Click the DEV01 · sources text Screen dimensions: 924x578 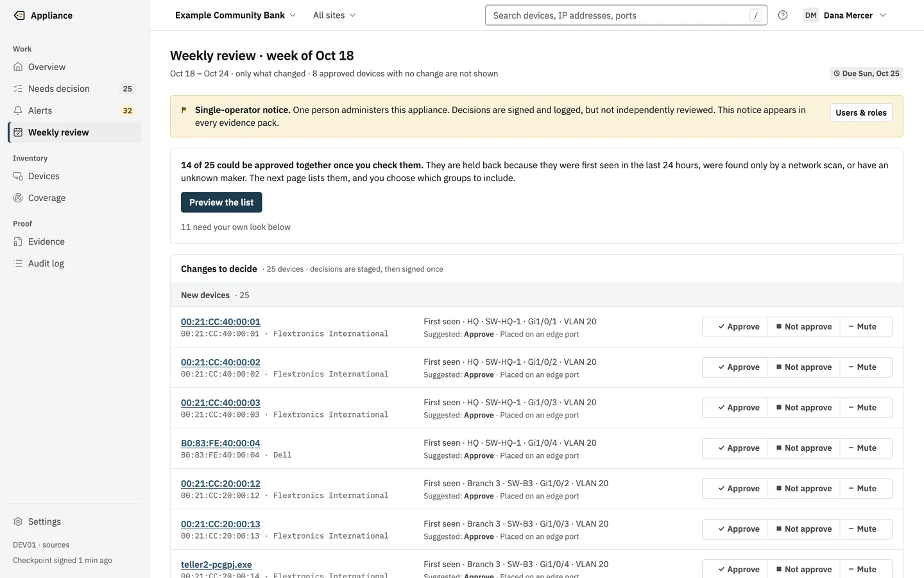click(41, 545)
